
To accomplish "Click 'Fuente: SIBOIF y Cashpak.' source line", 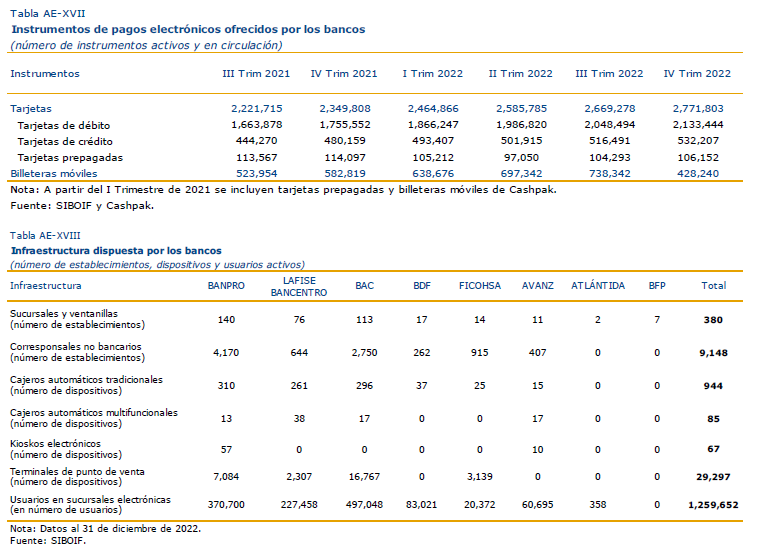I will (x=82, y=206).
